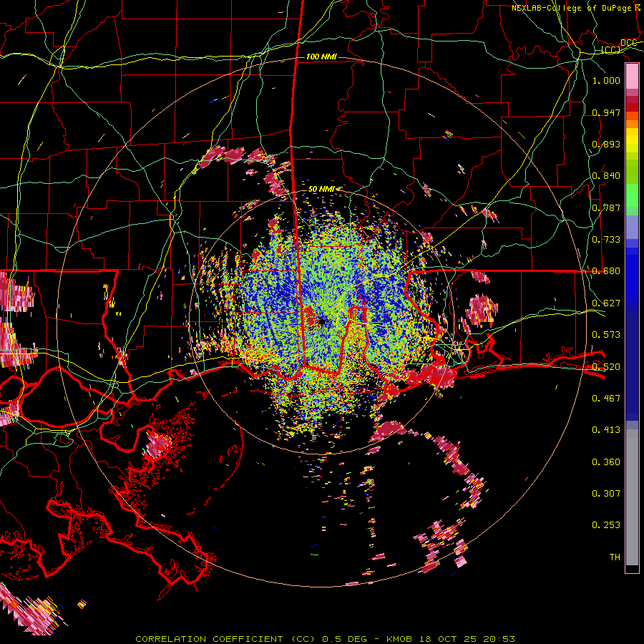Viewport: 644px width, 644px height.
Task: Click the "100 NMI" range ring label
Action: click(x=321, y=57)
